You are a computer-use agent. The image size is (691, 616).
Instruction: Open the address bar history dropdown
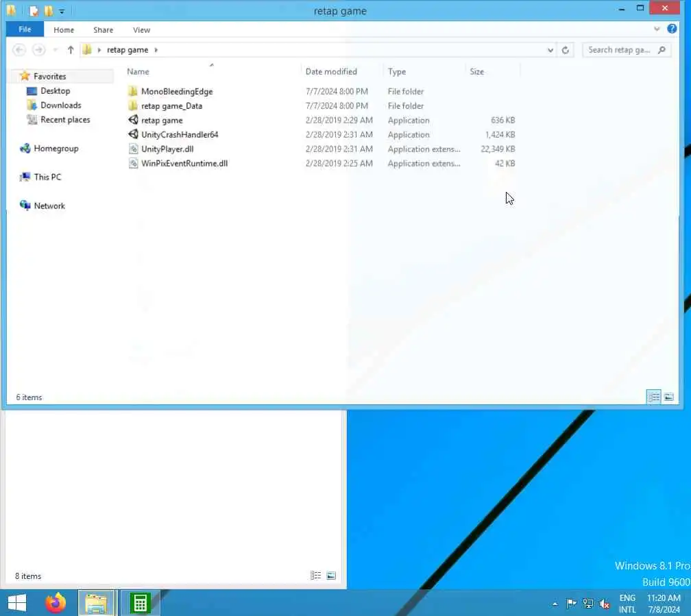[550, 50]
